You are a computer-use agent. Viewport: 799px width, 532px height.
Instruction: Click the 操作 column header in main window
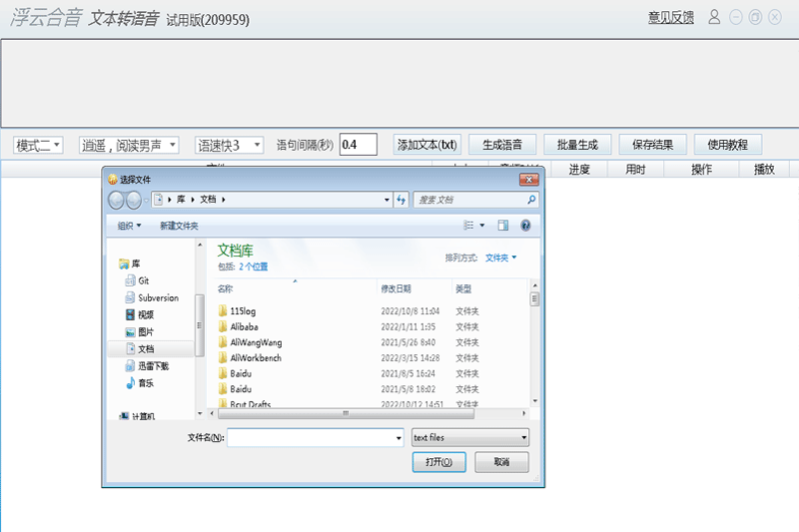701,169
